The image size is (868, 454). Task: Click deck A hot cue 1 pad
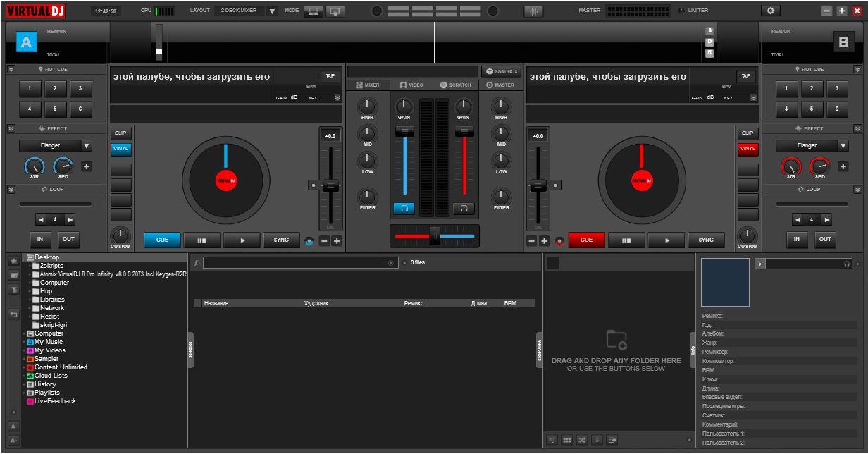[30, 88]
